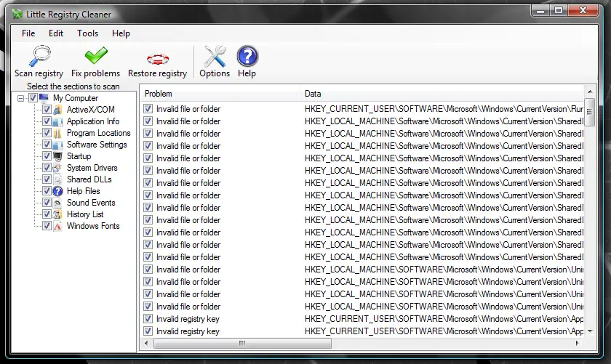Click the Sound Events speaker icon
611x364 pixels.
coord(57,203)
